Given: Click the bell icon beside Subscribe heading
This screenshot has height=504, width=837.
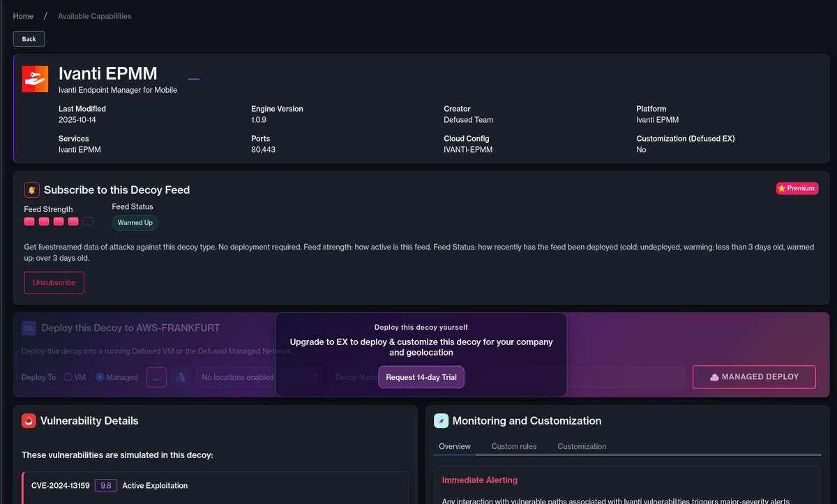Looking at the screenshot, I should (x=31, y=189).
